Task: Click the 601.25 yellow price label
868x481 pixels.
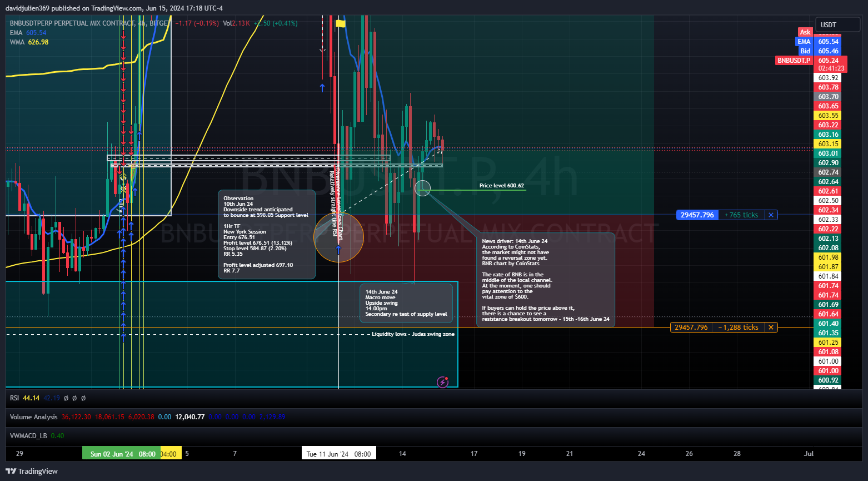Action: coord(828,343)
